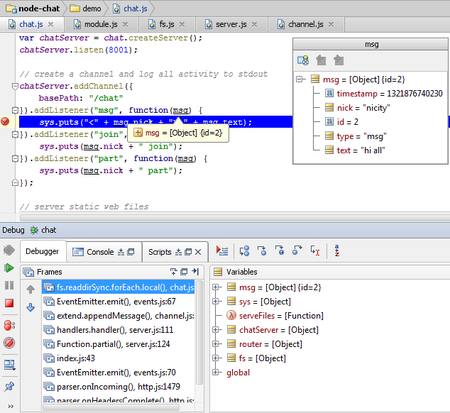Open the module.js editor tab
This screenshot has height=413, width=450.
pyautogui.click(x=100, y=24)
